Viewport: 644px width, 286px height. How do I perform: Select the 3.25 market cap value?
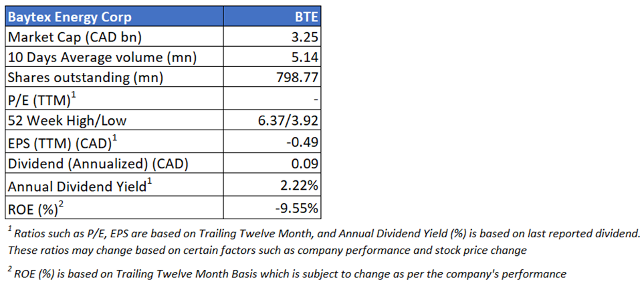point(302,37)
